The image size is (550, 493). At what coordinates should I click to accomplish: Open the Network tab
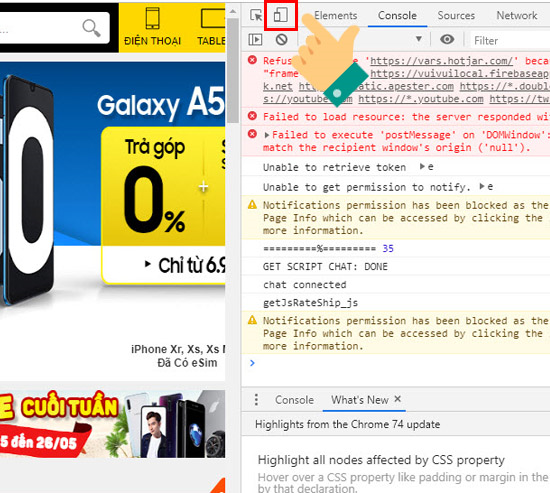click(x=517, y=15)
